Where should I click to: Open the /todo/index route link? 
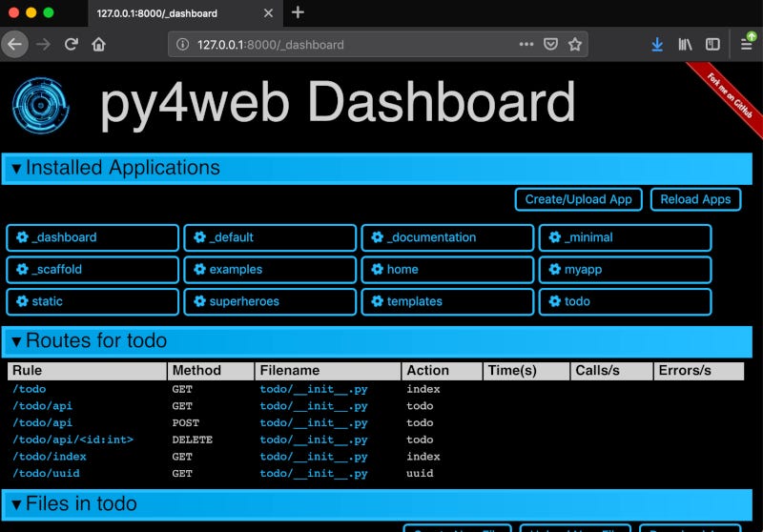(x=50, y=457)
